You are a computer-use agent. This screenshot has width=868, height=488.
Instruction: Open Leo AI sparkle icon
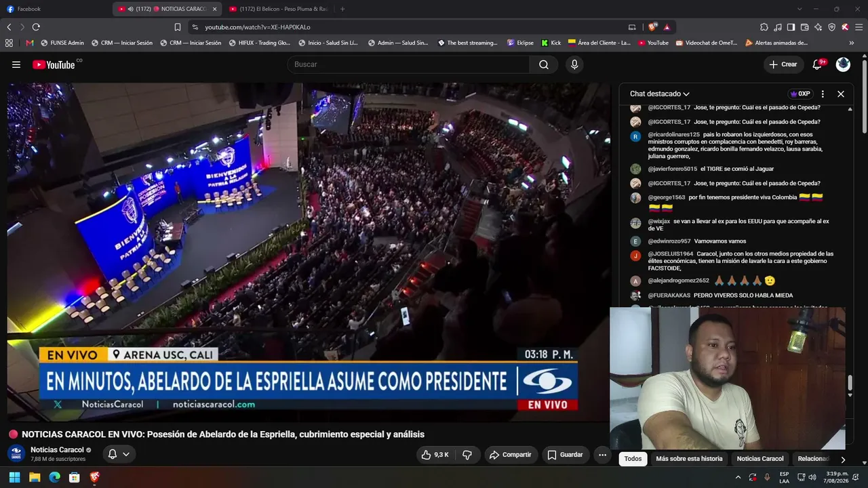coord(818,27)
